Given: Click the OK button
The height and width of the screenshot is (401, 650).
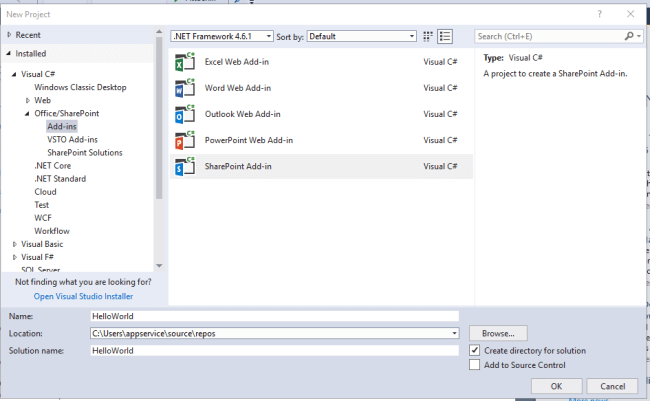Looking at the screenshot, I should (x=556, y=386).
